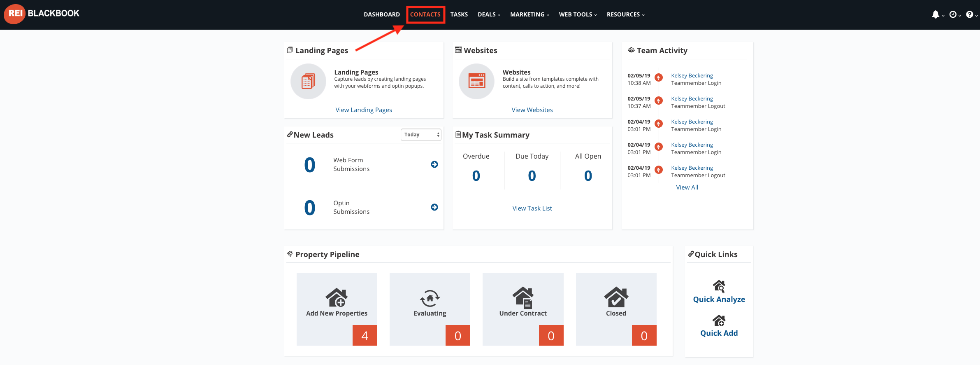
Task: Click the Optin Submissions zero count
Action: [309, 208]
